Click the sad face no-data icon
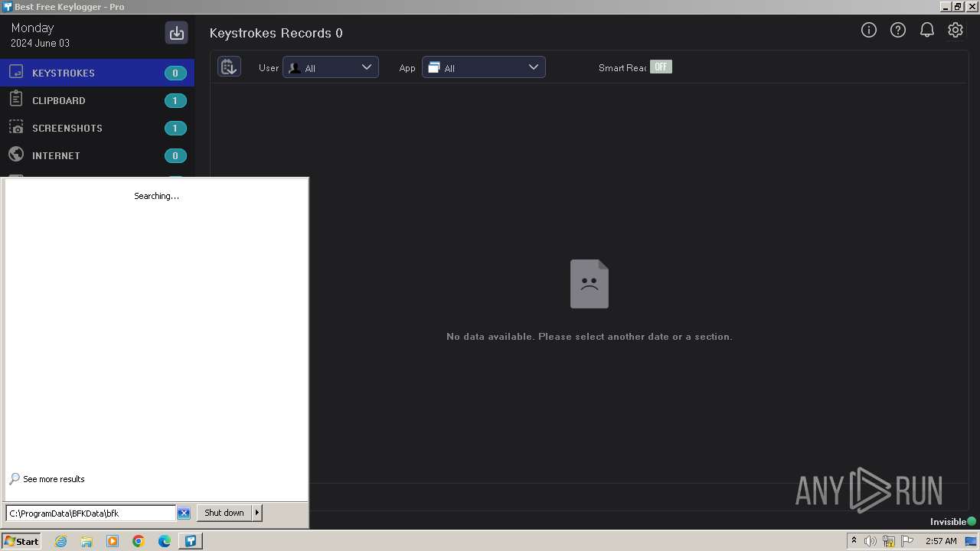 pyautogui.click(x=590, y=284)
